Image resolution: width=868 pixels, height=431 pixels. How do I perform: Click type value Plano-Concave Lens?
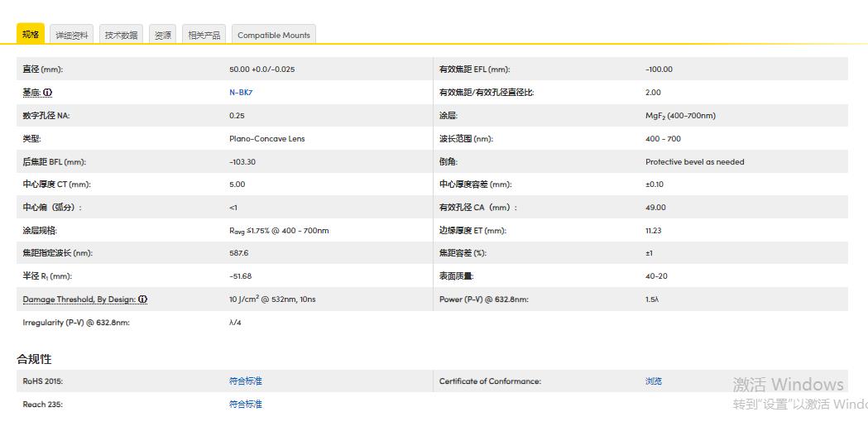click(266, 139)
